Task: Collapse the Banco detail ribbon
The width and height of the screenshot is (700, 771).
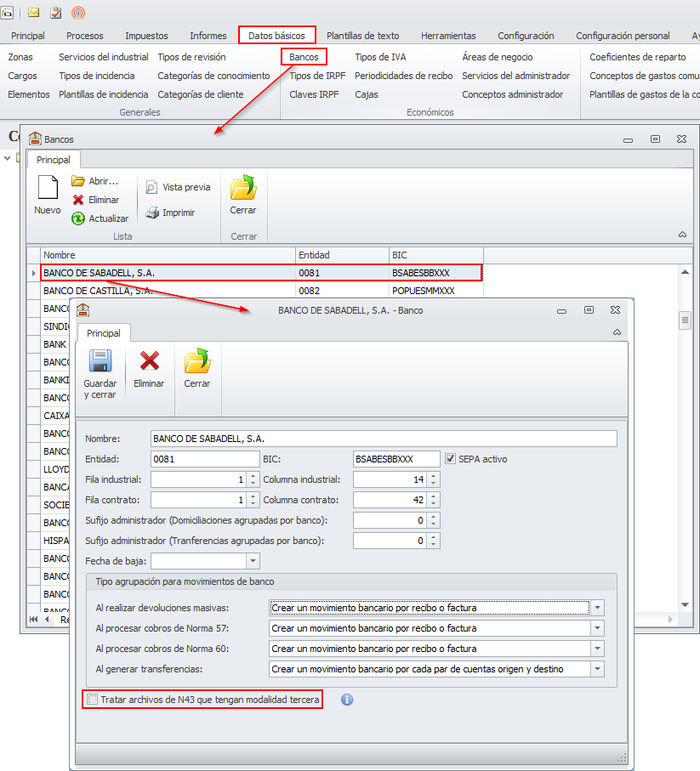Action: (617, 332)
